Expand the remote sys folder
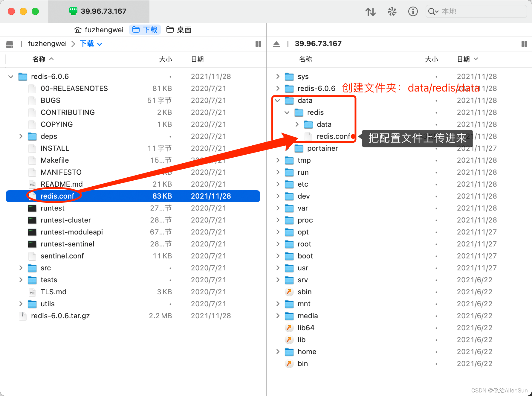 coord(278,77)
